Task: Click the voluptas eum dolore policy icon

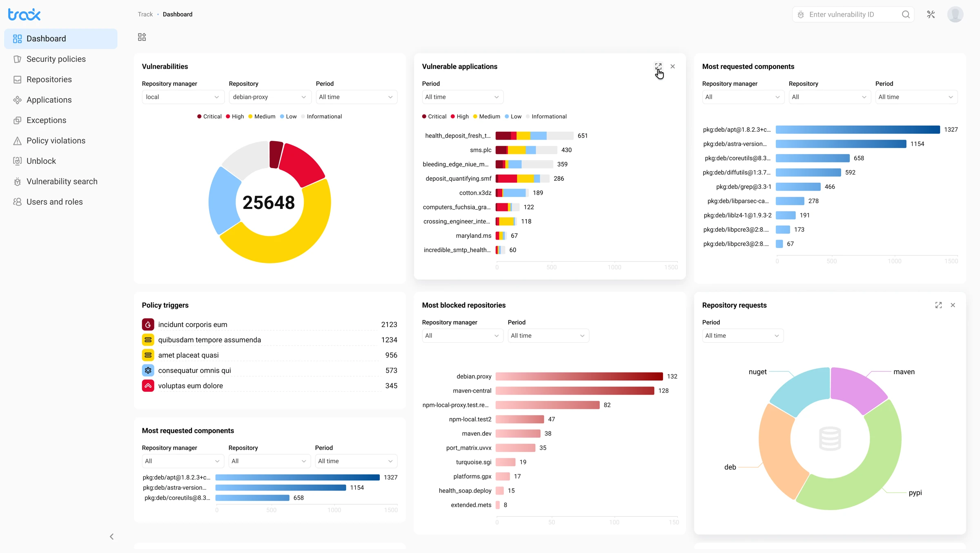Action: tap(148, 386)
